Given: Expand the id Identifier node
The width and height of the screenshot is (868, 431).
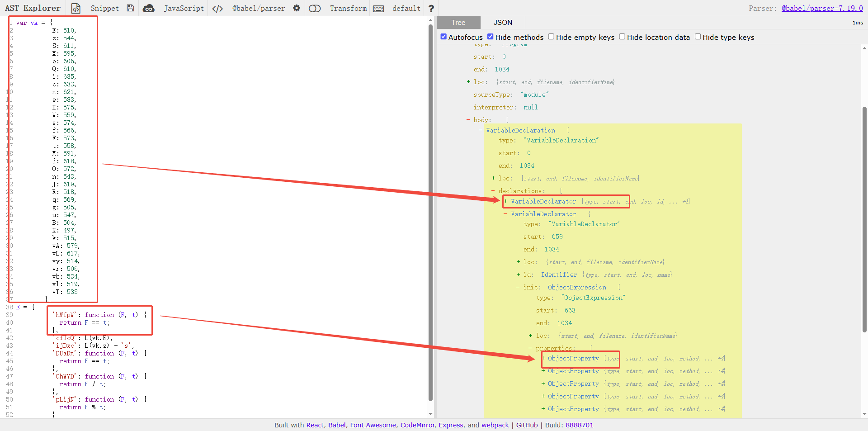Looking at the screenshot, I should 518,275.
